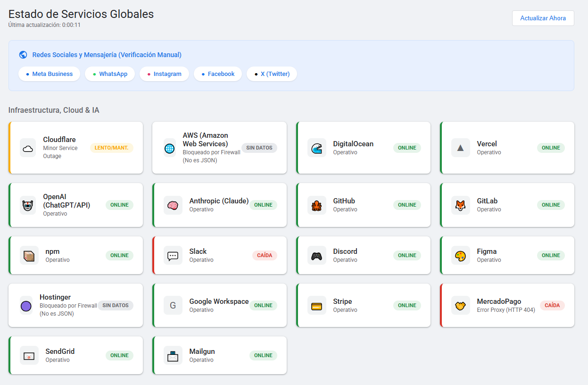Click the DigitalOcean wave icon
The height and width of the screenshot is (385, 588).
(x=317, y=148)
